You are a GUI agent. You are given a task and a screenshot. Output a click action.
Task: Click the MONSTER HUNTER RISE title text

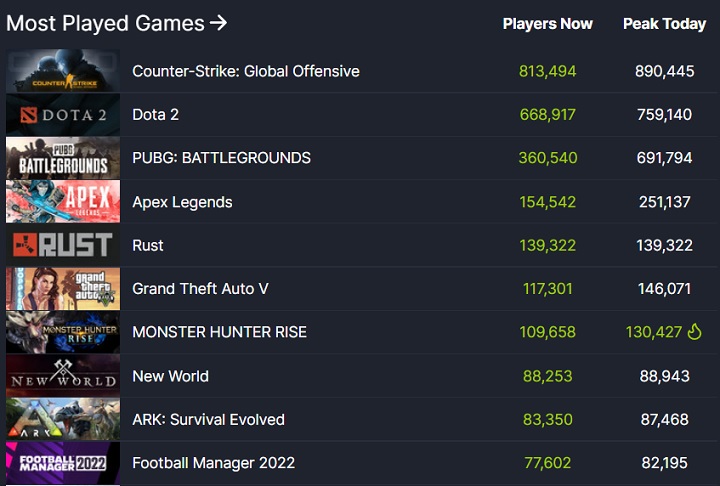pyautogui.click(x=219, y=332)
